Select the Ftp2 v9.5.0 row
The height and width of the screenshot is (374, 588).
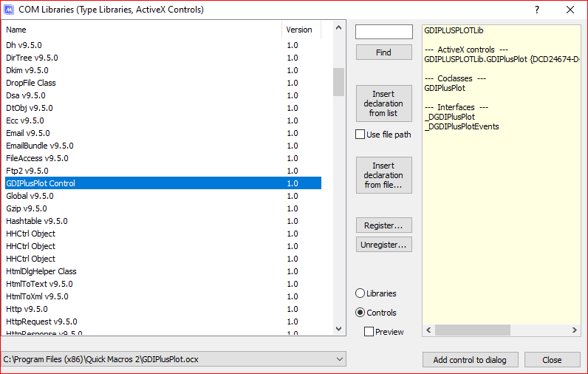tap(163, 171)
